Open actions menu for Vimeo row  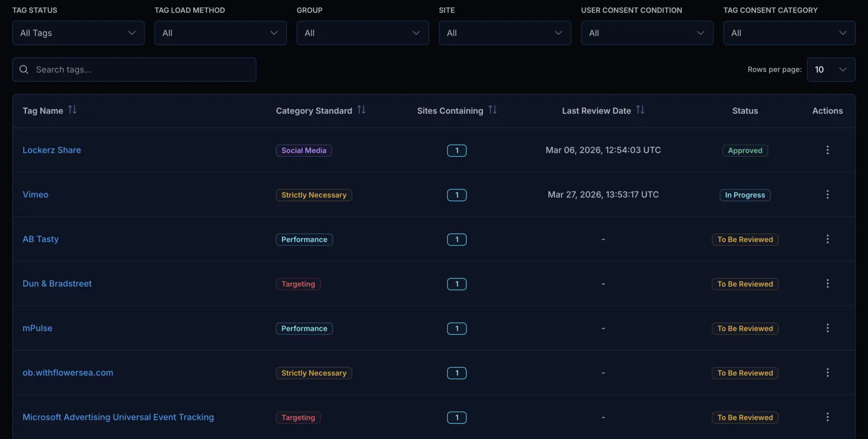827,195
